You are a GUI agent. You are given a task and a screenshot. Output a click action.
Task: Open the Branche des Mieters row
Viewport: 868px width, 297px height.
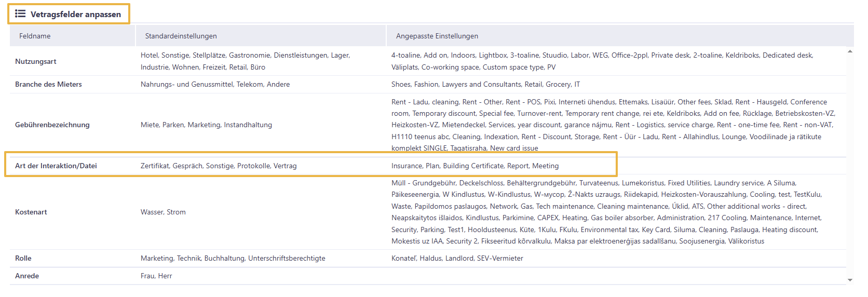point(428,84)
